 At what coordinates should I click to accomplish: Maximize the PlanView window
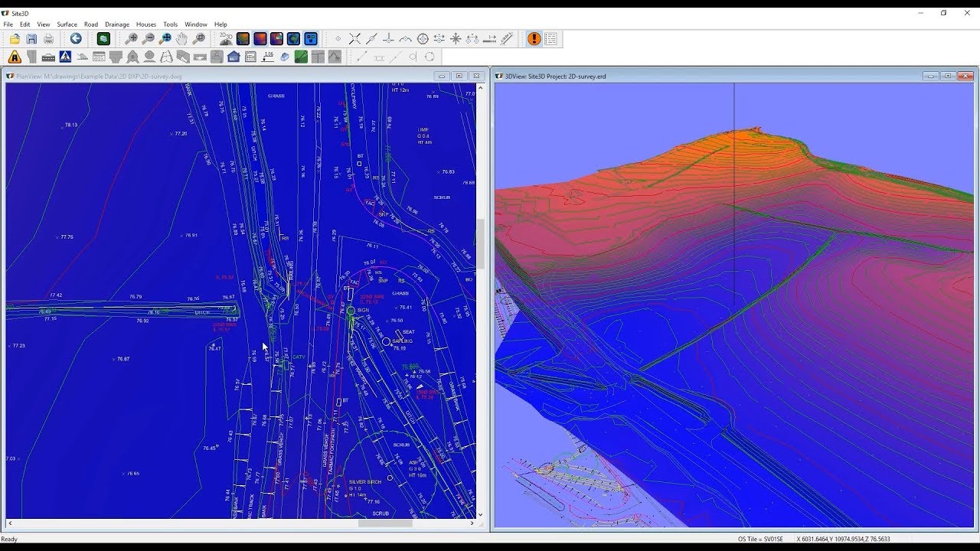click(459, 76)
